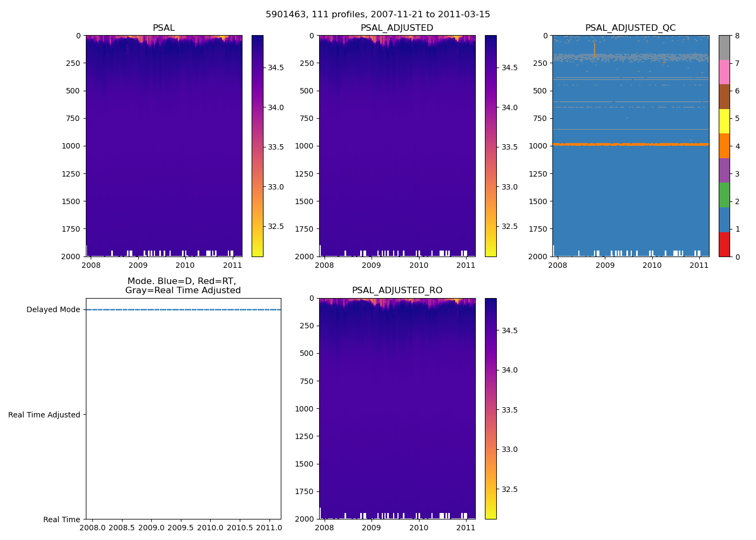The image size is (756, 540).
Task: Select the PSAL plot title
Action: pos(164,28)
